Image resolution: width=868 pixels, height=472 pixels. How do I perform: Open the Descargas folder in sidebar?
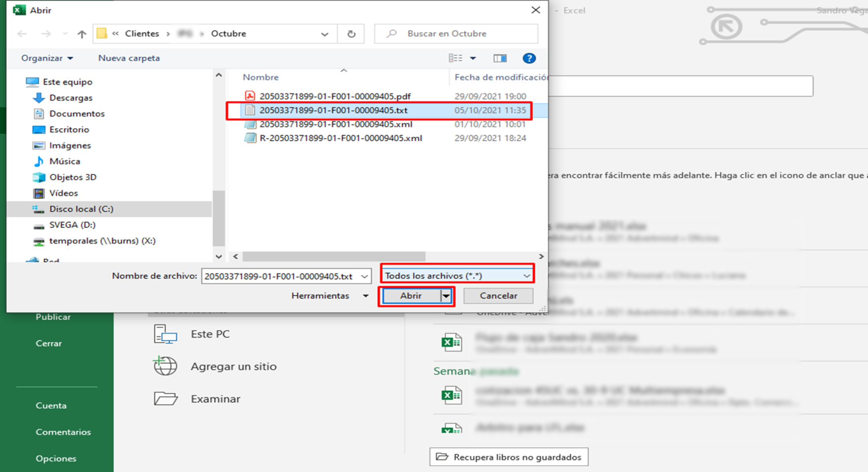pyautogui.click(x=71, y=98)
